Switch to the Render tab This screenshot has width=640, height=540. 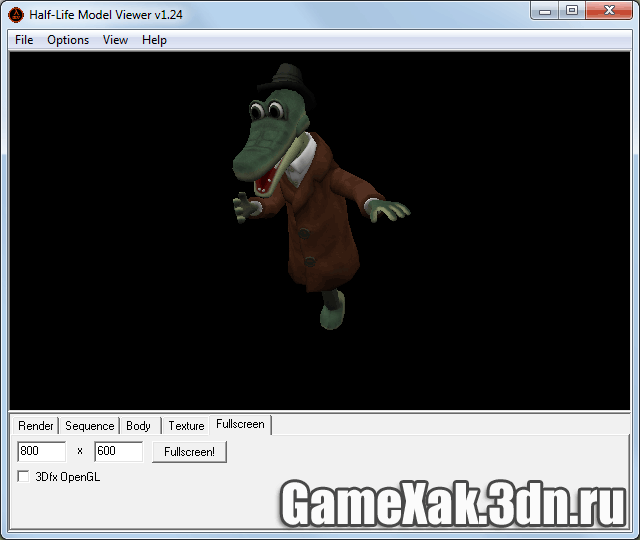[x=36, y=426]
